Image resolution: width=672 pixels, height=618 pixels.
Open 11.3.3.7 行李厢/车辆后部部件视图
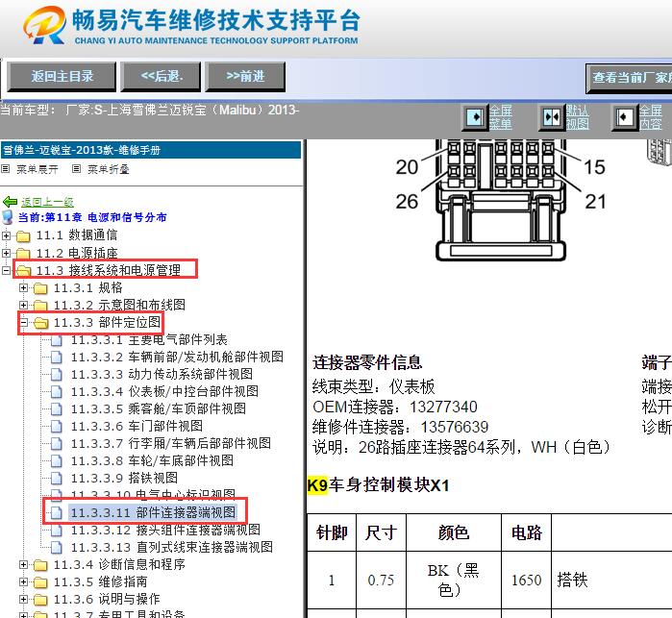(171, 443)
